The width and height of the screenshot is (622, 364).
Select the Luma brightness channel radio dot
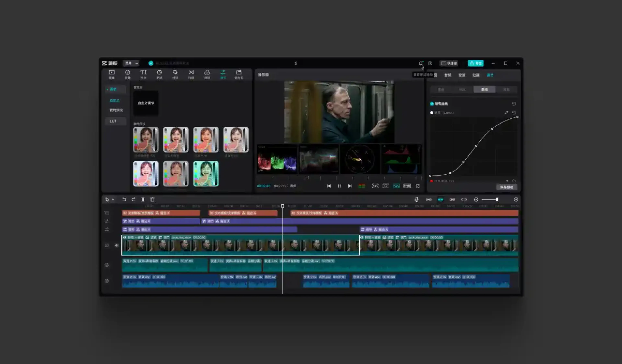(x=432, y=113)
